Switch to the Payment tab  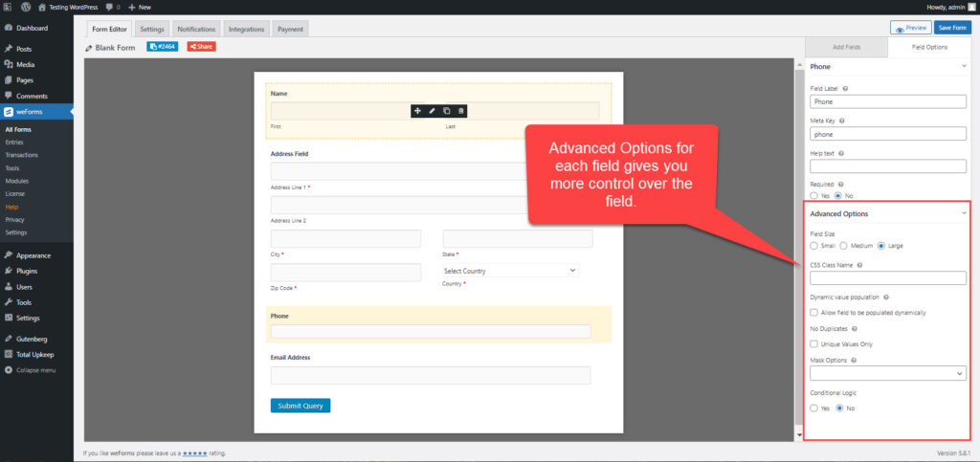(x=291, y=29)
